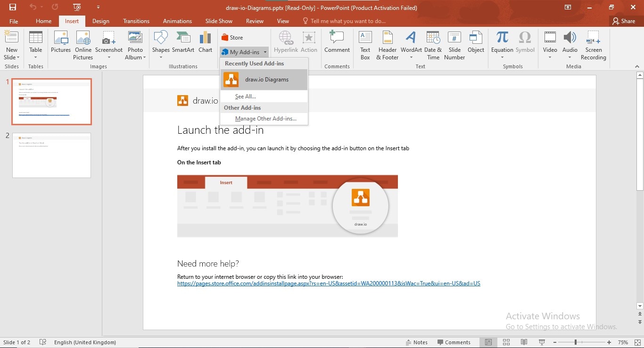The width and height of the screenshot is (644, 348).
Task: Go to next slide arrow beside scrollbar
Action: (640, 322)
